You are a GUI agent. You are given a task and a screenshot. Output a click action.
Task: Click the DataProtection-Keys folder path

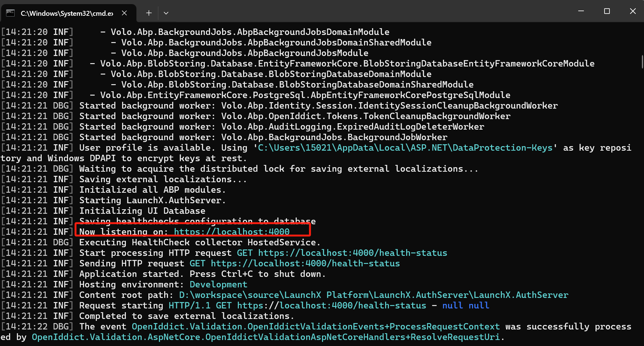pyautogui.click(x=405, y=148)
